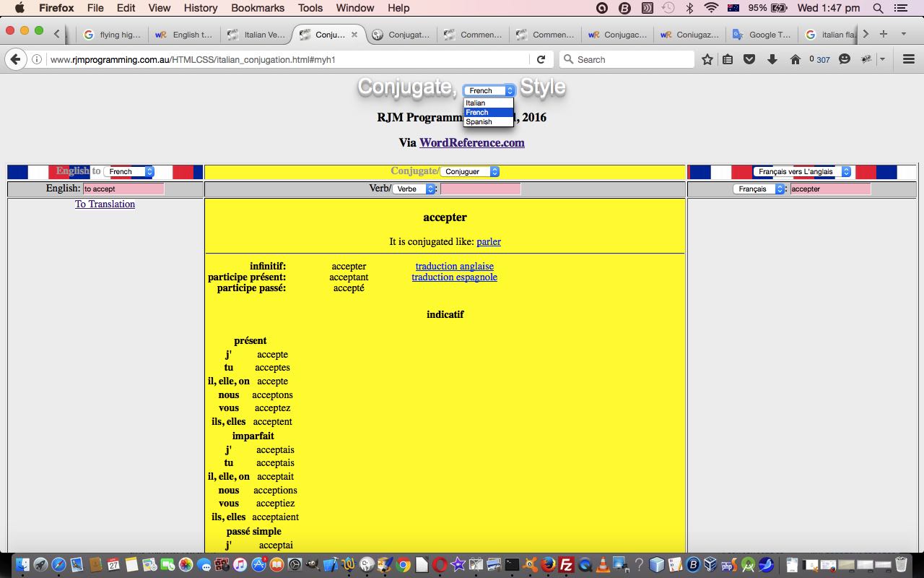Open Spotlight search in the menu bar
Screen dimensions: 924x578
878,8
